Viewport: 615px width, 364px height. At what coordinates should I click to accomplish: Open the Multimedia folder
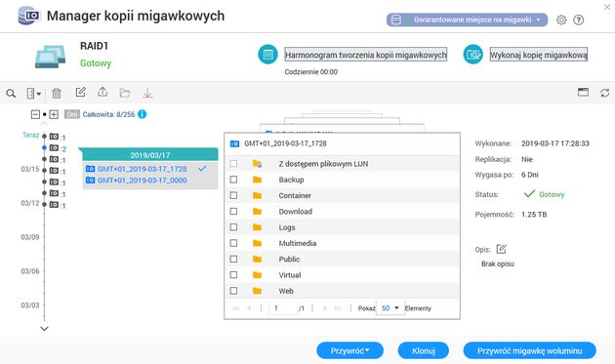[x=298, y=243]
